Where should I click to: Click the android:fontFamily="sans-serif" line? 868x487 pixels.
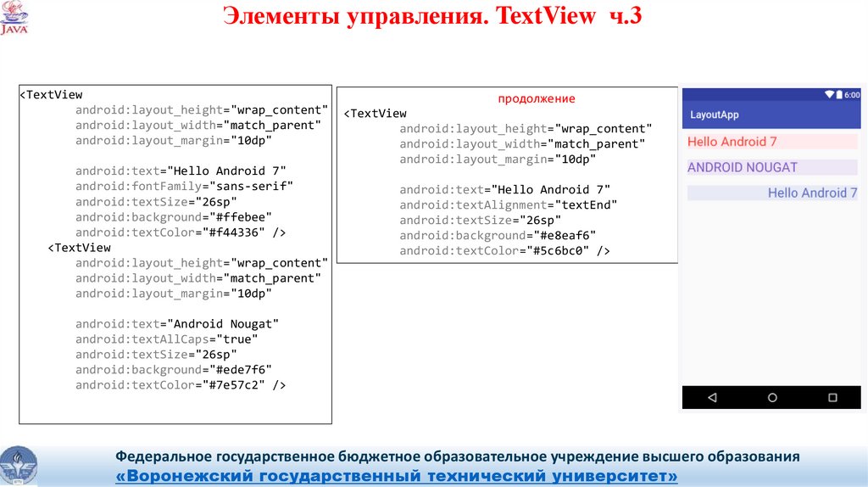[x=184, y=186]
